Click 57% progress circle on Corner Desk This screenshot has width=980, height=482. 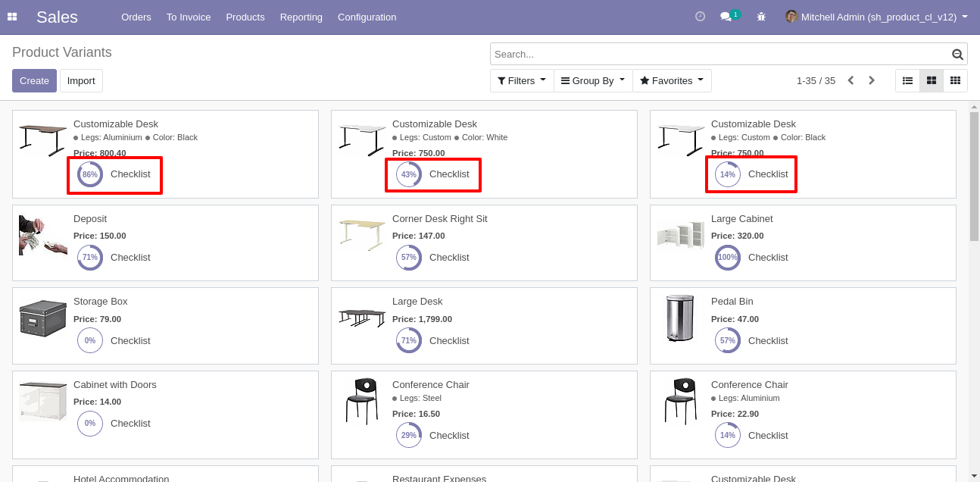[x=409, y=258]
